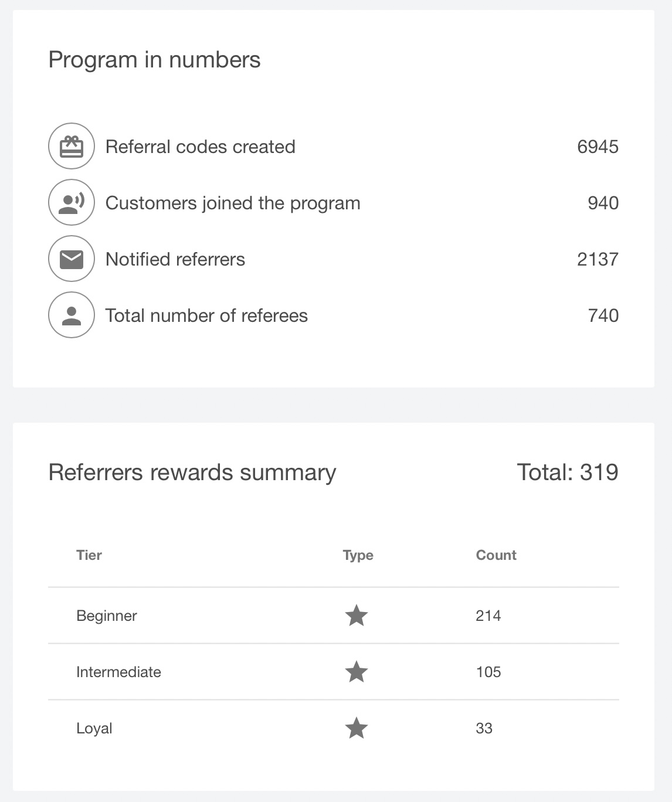This screenshot has height=802, width=672.
Task: Click the Program in numbers heading
Action: coord(154,59)
